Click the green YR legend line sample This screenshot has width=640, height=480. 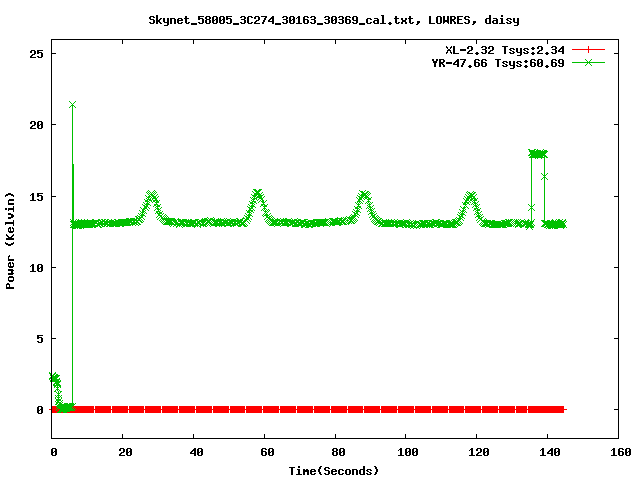(x=588, y=62)
